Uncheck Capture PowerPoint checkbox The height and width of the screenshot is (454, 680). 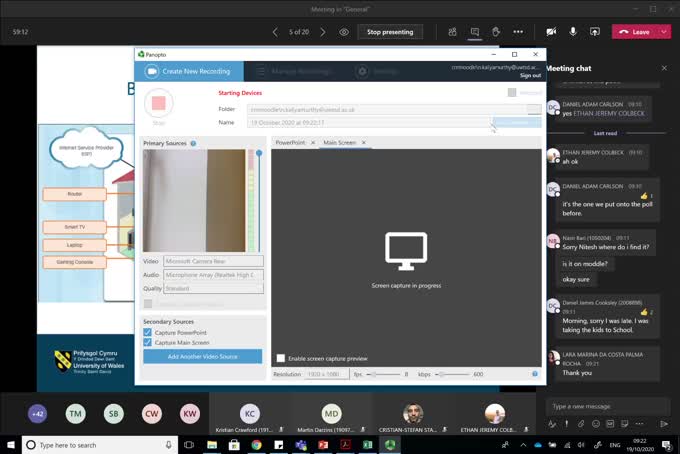click(148, 332)
